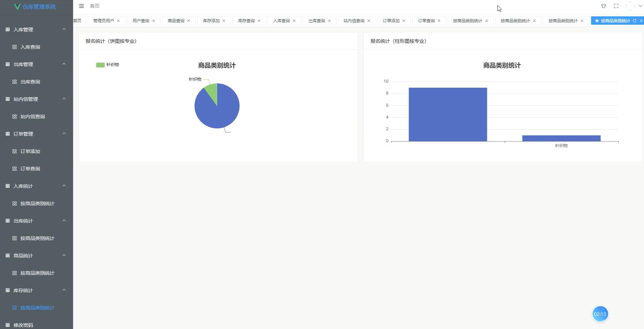The image size is (644, 329).
Task: Collapse the sidebar with the hamburger icon
Action: tap(81, 6)
